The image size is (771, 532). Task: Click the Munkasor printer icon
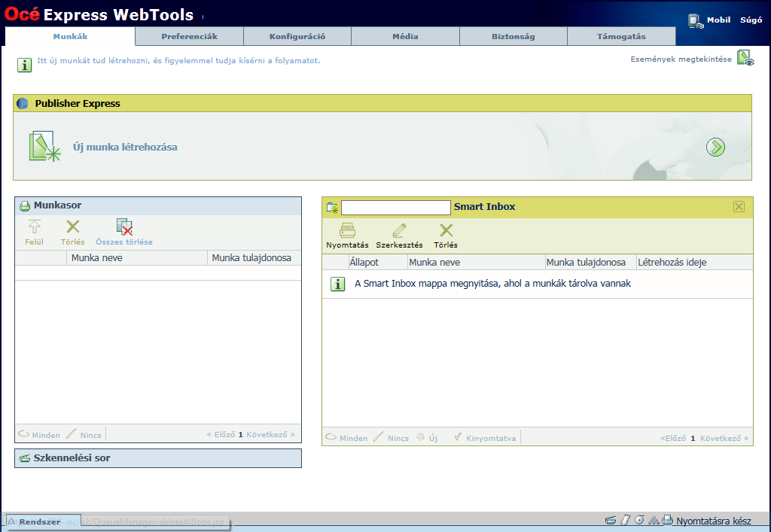click(x=25, y=206)
